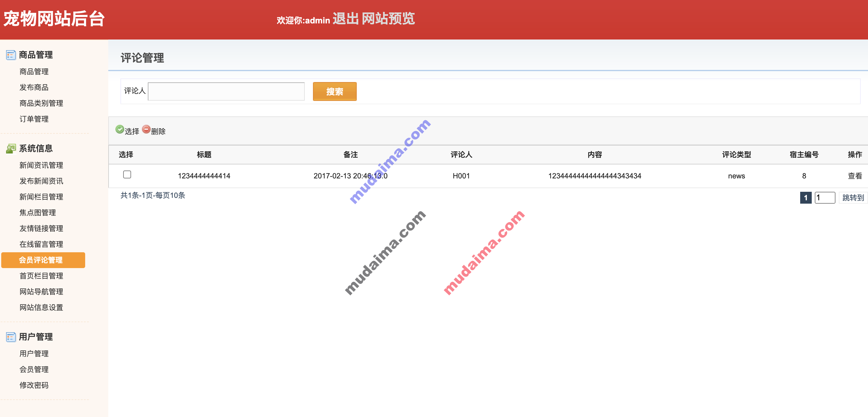Screen dimensions: 868x417
Task: Click the 用户管理 section icon
Action: click(x=11, y=337)
